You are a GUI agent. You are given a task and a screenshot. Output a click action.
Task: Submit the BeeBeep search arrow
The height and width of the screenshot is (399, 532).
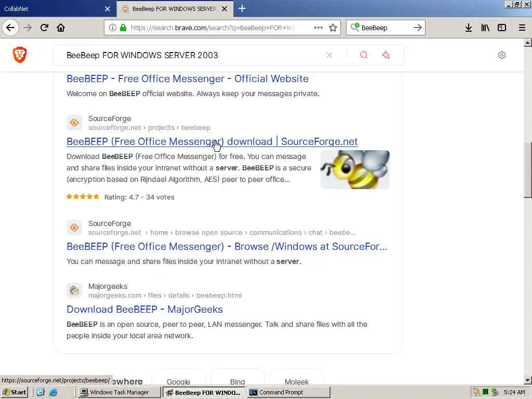(417, 28)
